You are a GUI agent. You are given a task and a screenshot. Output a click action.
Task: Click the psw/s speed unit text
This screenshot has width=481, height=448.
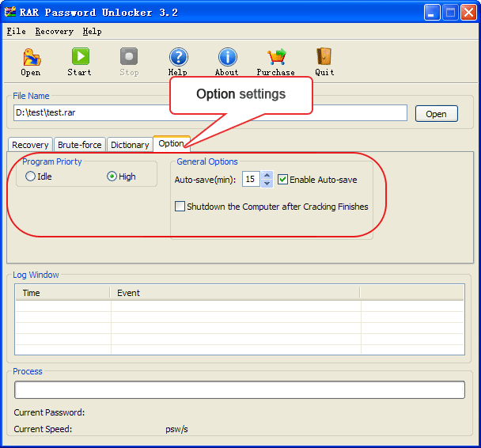click(x=176, y=429)
